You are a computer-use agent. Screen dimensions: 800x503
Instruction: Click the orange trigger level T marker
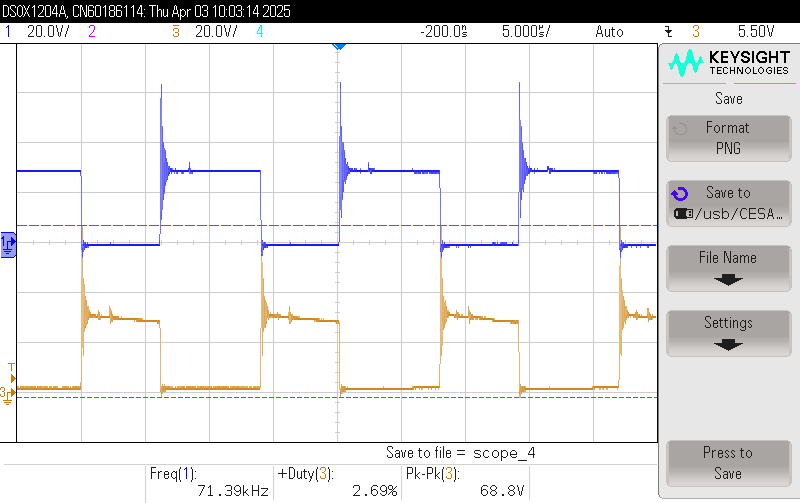[11, 366]
